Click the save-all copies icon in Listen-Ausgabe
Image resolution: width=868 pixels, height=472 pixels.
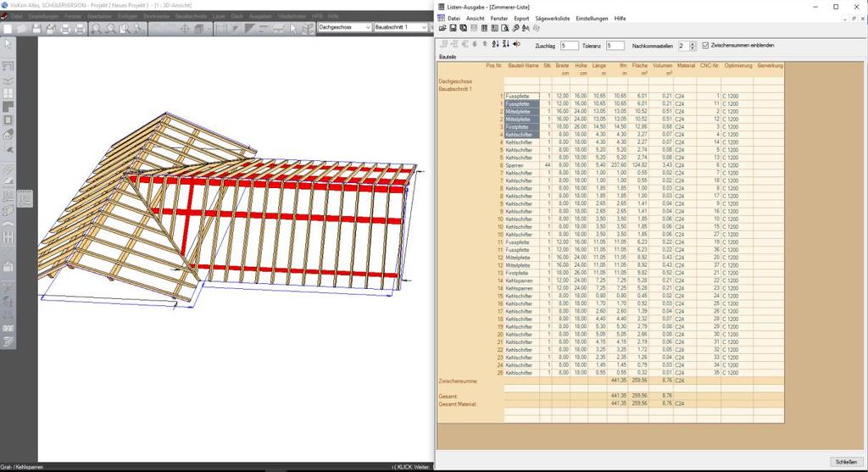pyautogui.click(x=464, y=28)
